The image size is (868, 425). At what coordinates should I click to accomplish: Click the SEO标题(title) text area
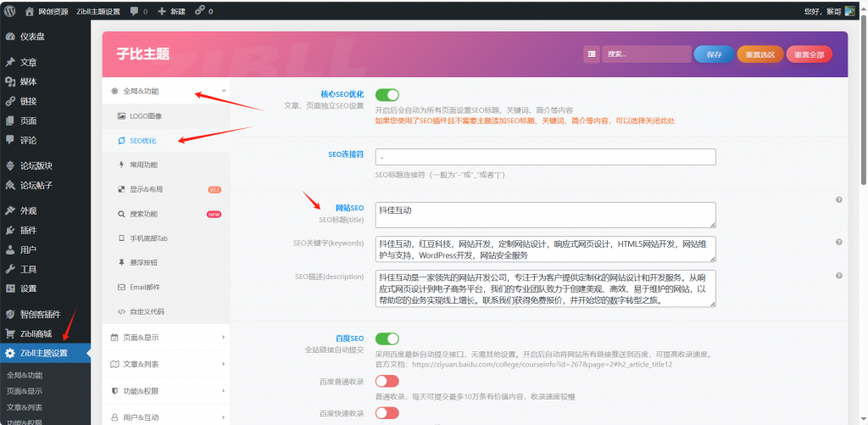[545, 215]
